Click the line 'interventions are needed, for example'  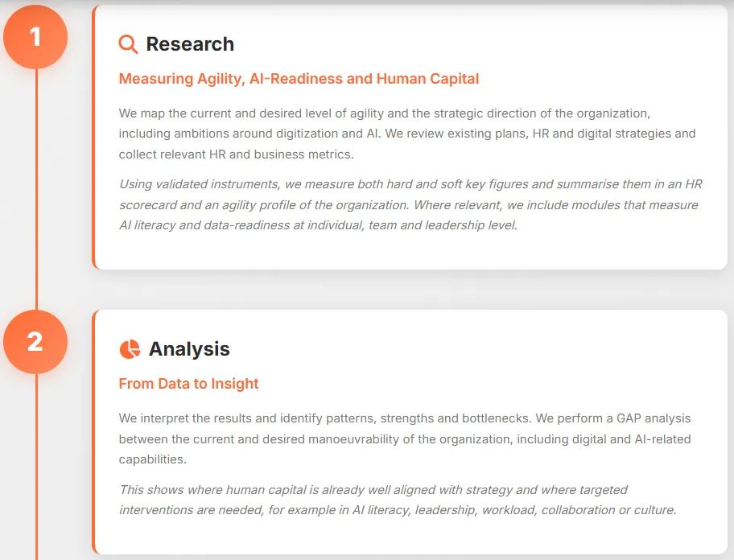click(398, 510)
